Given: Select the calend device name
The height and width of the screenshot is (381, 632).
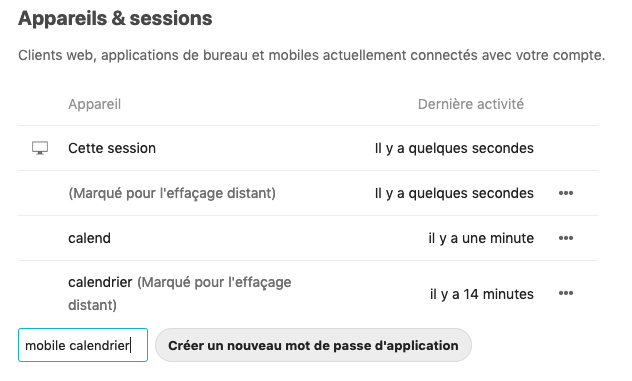Looking at the screenshot, I should coord(89,238).
